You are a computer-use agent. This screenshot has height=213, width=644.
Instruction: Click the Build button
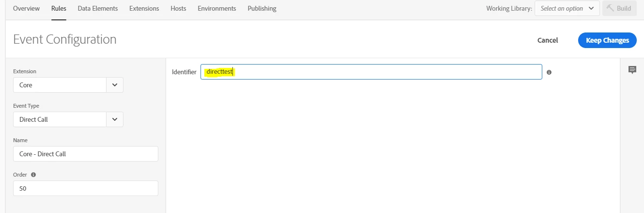[619, 8]
